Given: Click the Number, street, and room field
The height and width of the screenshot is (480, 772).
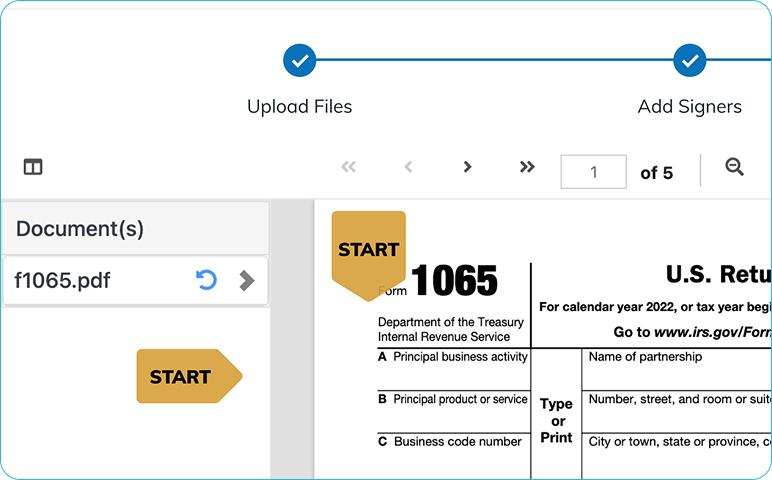Looking at the screenshot, I should (676, 412).
